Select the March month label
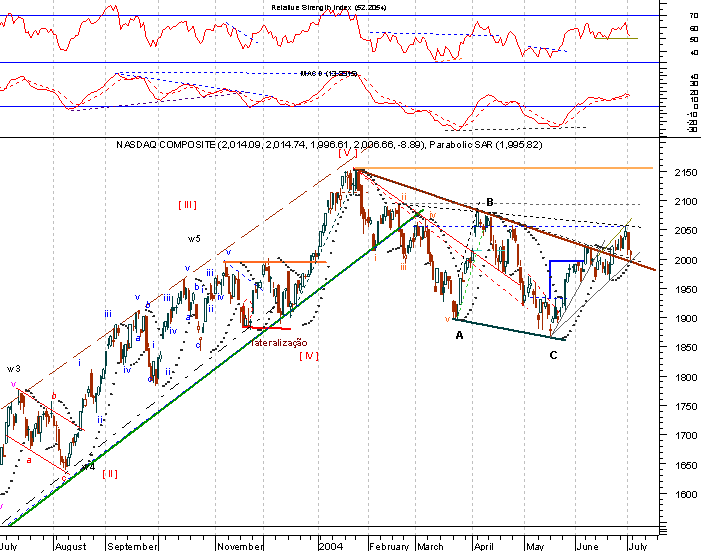The height and width of the screenshot is (551, 701). pos(430,546)
